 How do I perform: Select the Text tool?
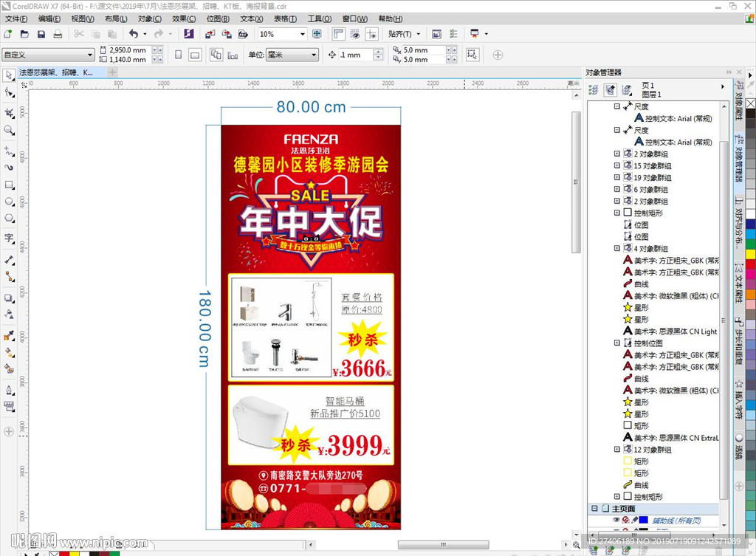pyautogui.click(x=9, y=238)
